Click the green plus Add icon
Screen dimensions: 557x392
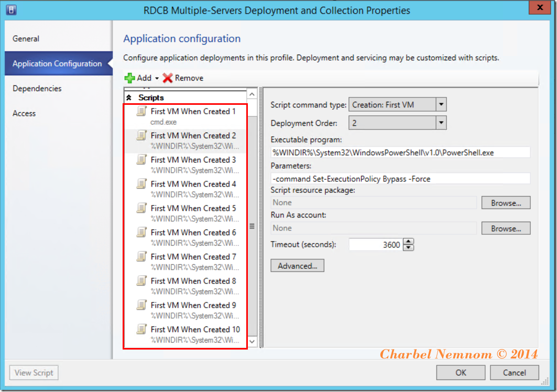point(129,78)
